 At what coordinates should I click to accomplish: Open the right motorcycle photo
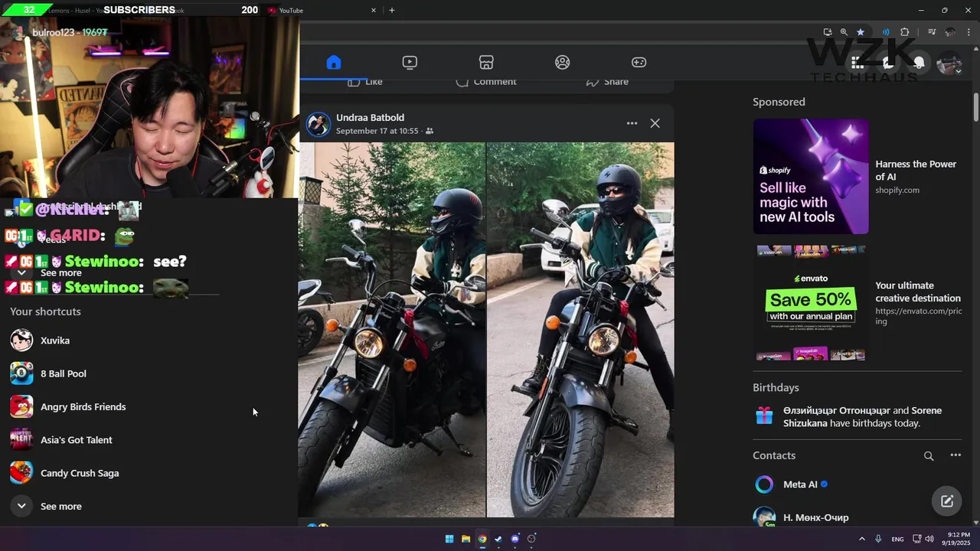[580, 330]
